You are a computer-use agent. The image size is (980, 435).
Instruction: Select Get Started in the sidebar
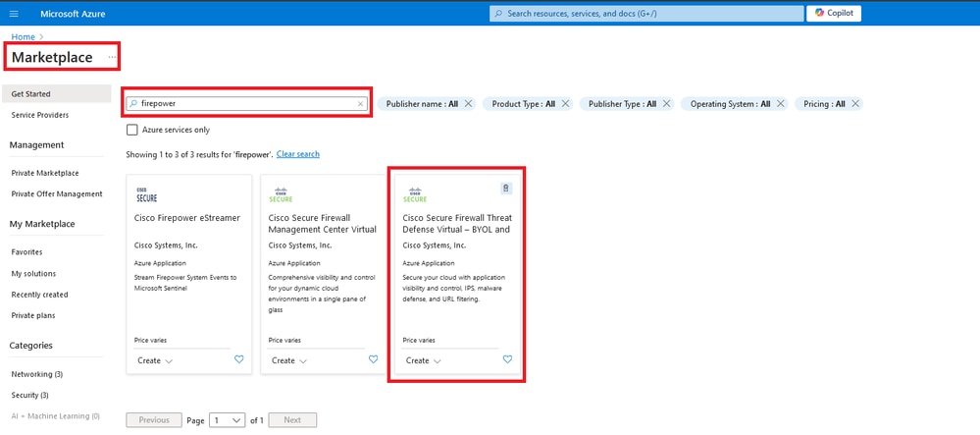[x=57, y=94]
